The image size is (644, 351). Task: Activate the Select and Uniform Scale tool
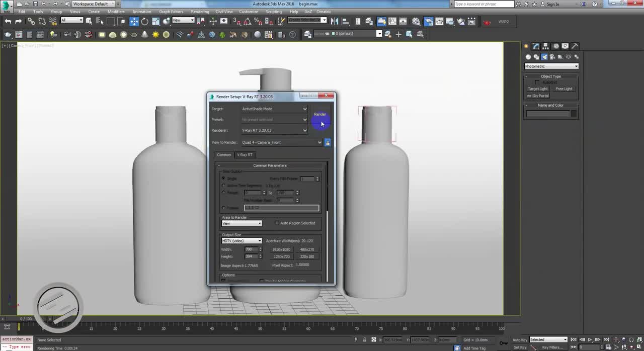click(x=156, y=22)
